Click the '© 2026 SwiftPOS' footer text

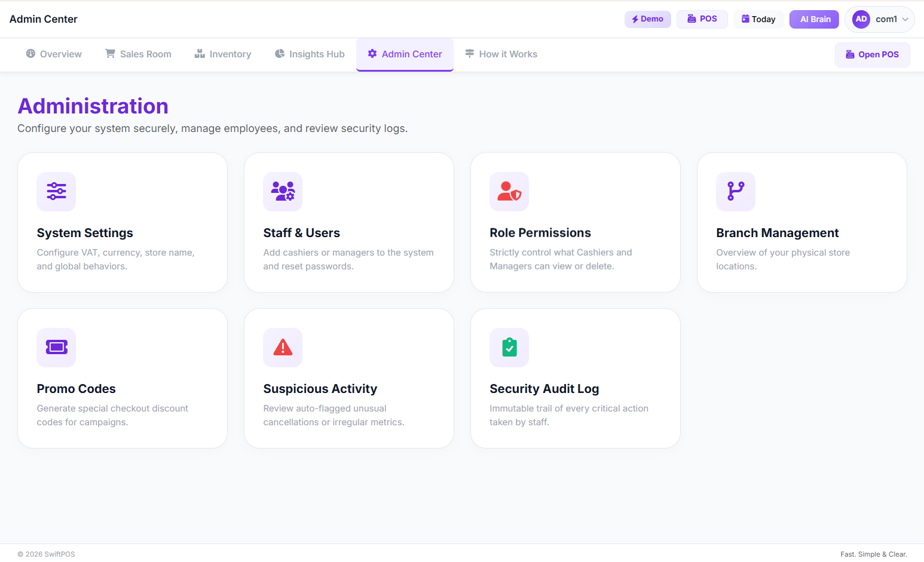pyautogui.click(x=47, y=554)
